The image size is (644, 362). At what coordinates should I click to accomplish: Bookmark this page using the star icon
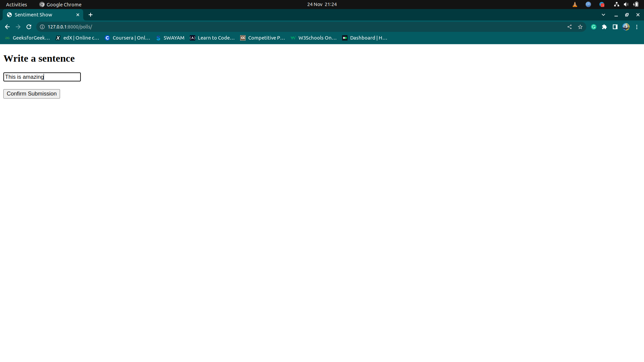click(x=581, y=27)
